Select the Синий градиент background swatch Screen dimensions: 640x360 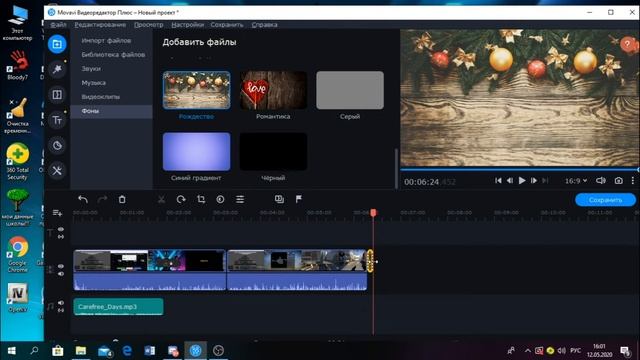pyautogui.click(x=196, y=151)
